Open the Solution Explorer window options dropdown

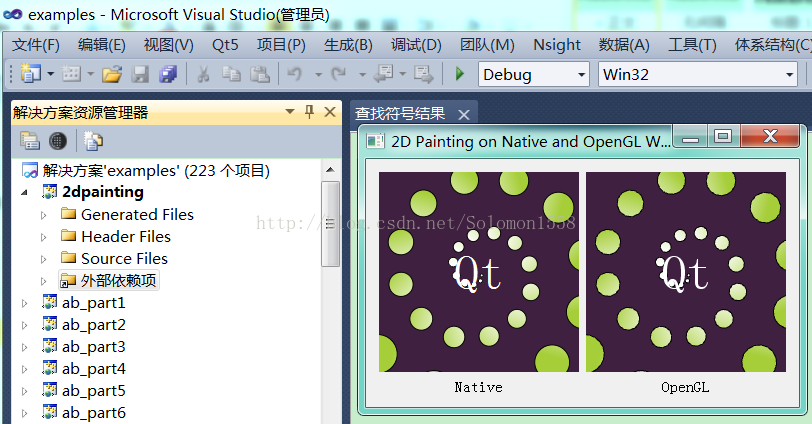[x=290, y=112]
